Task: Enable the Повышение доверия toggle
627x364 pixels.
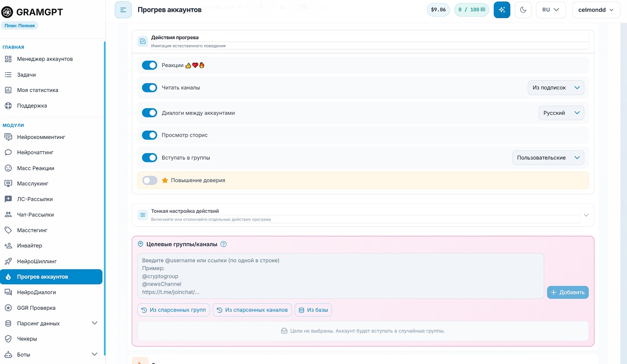Action: pos(149,181)
